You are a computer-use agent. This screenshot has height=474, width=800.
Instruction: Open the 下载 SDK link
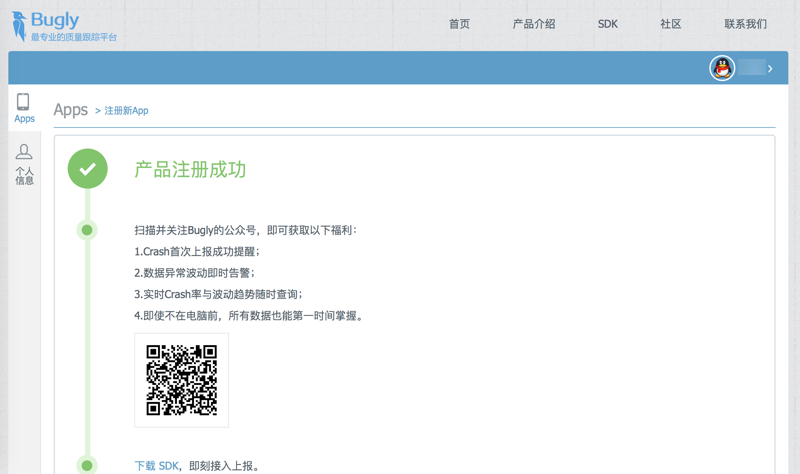(x=157, y=466)
